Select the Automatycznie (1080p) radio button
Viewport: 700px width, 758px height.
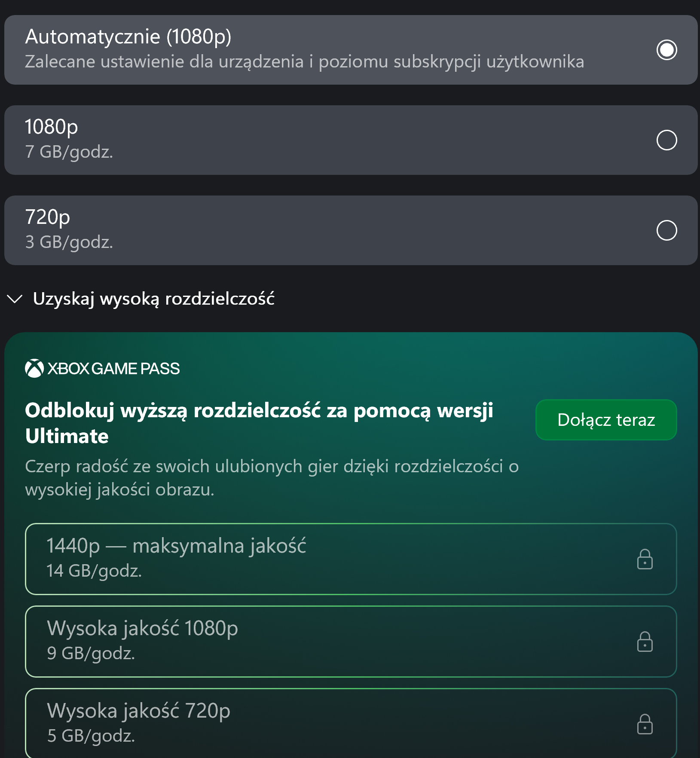(666, 50)
